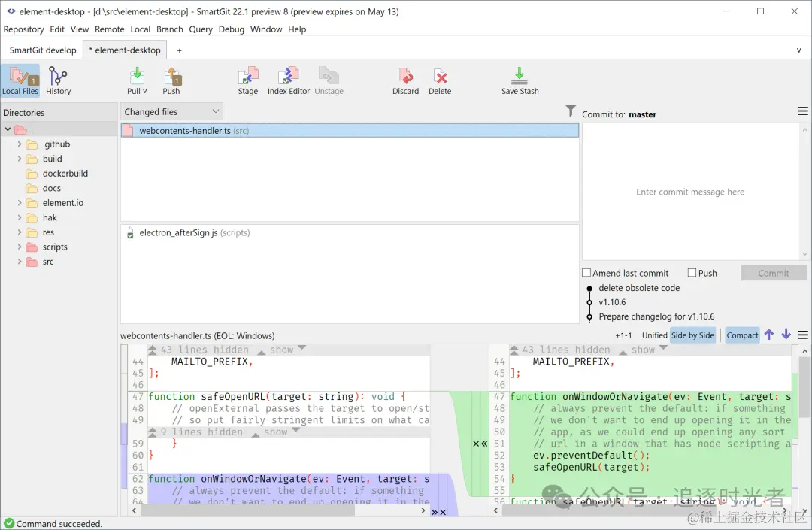Viewport: 812px width, 530px height.
Task: Show 9 hidden lines in left diff
Action: pyautogui.click(x=275, y=432)
